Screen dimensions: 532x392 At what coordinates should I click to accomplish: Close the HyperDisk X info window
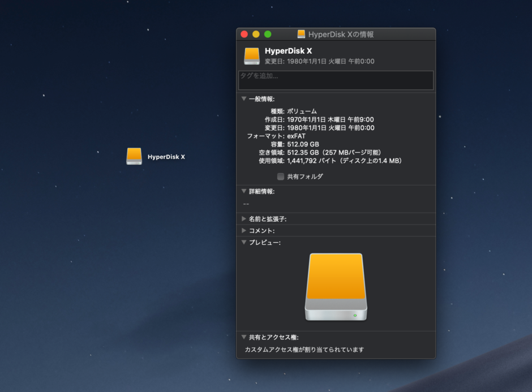(x=243, y=34)
